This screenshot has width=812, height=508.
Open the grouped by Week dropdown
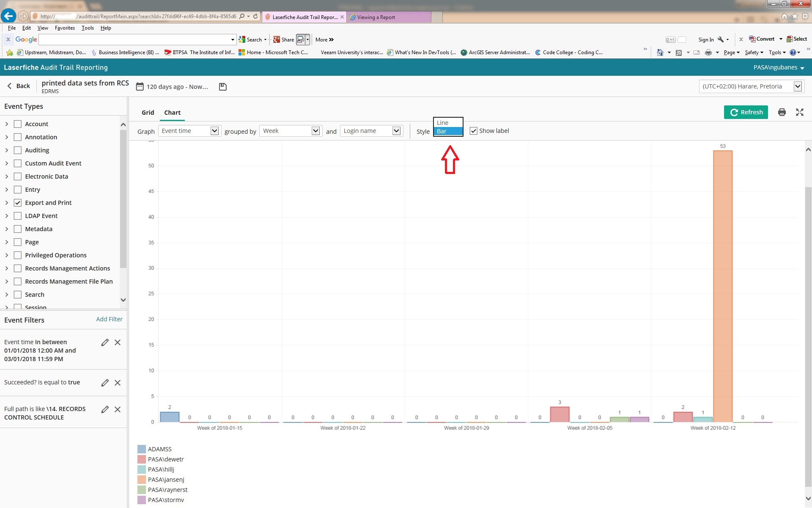291,131
